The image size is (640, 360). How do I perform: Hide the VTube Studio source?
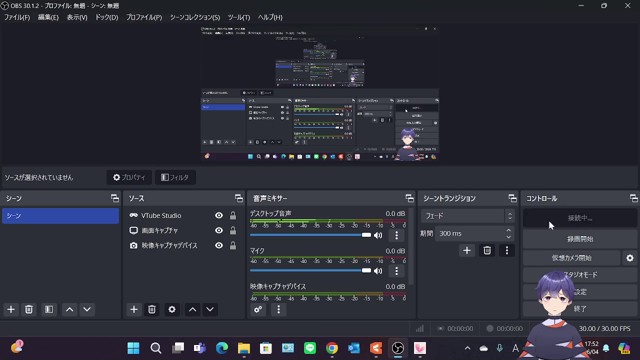click(219, 216)
